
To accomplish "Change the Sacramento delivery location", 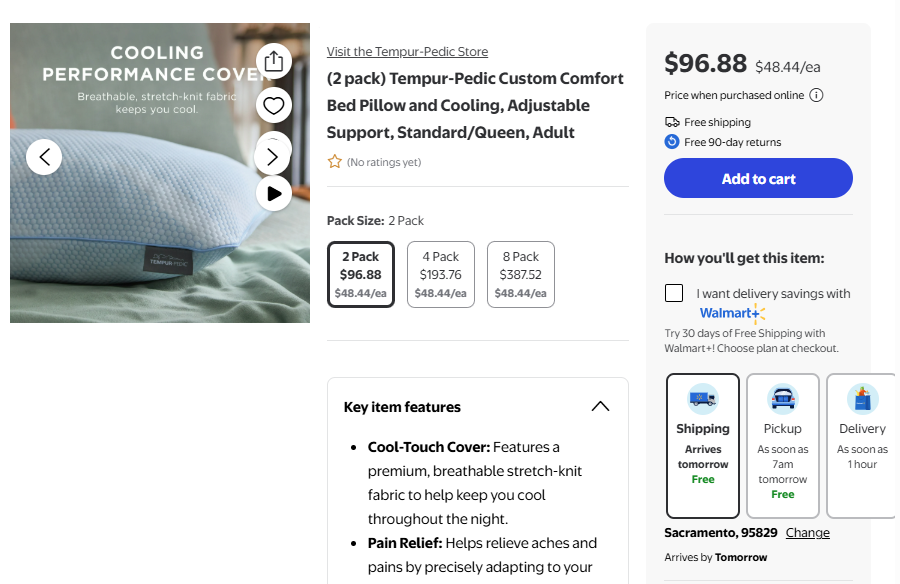I will [x=807, y=533].
